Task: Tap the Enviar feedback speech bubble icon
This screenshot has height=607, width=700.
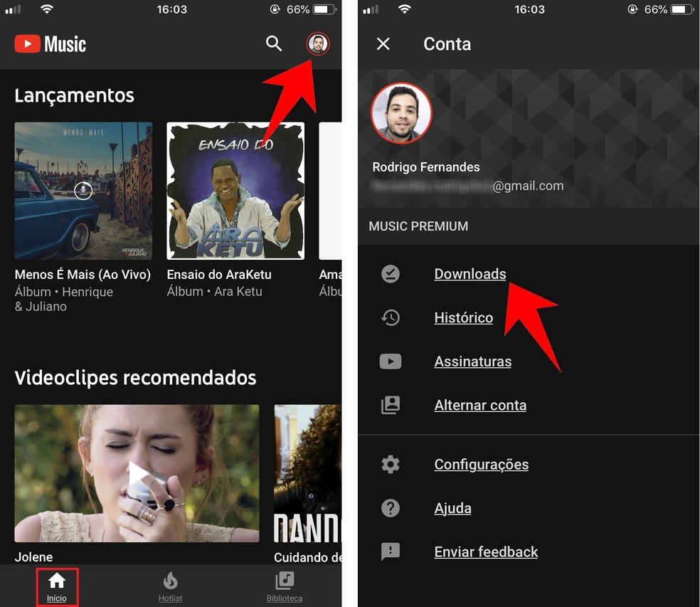Action: click(x=390, y=551)
